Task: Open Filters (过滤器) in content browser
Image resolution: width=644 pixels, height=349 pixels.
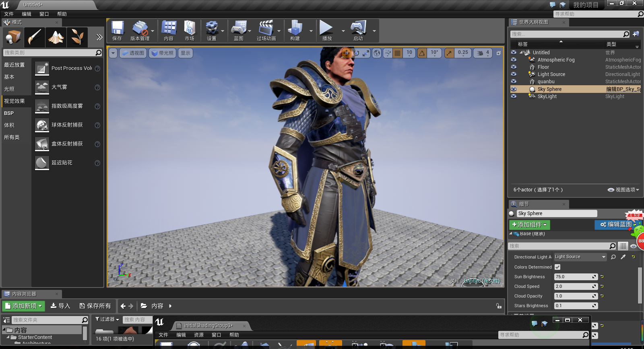Action: (x=107, y=319)
